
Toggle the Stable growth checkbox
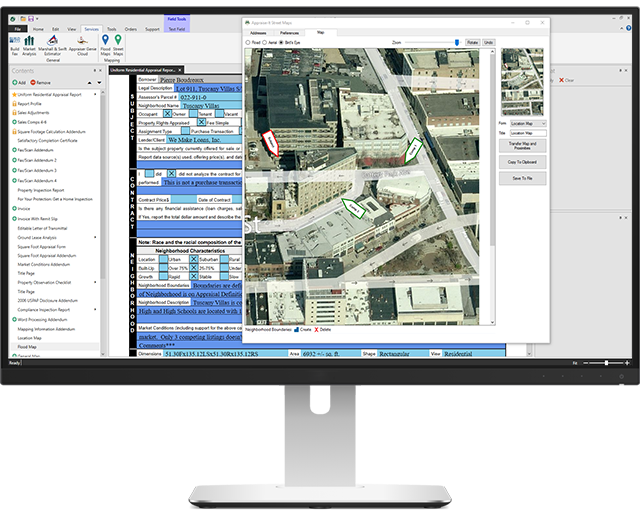193,276
